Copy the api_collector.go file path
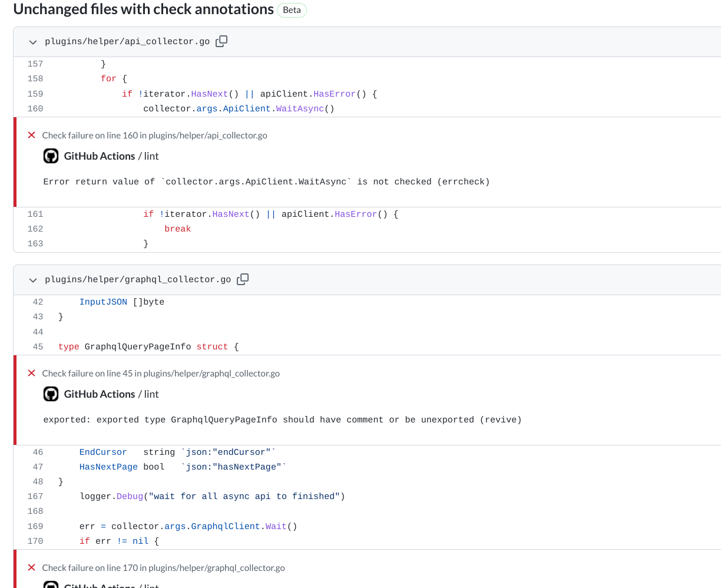 point(221,41)
